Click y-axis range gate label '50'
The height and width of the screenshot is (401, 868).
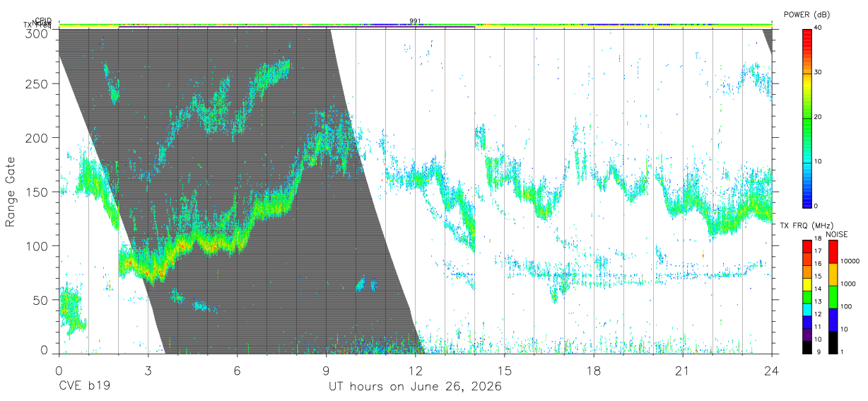tap(42, 300)
